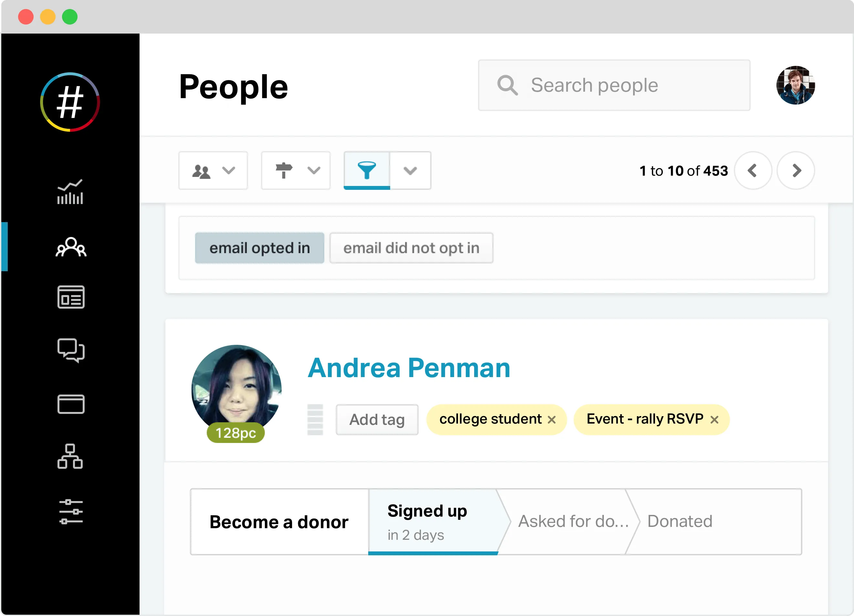854x616 pixels.
Task: Click Add tag button for Andrea
Action: 377,419
